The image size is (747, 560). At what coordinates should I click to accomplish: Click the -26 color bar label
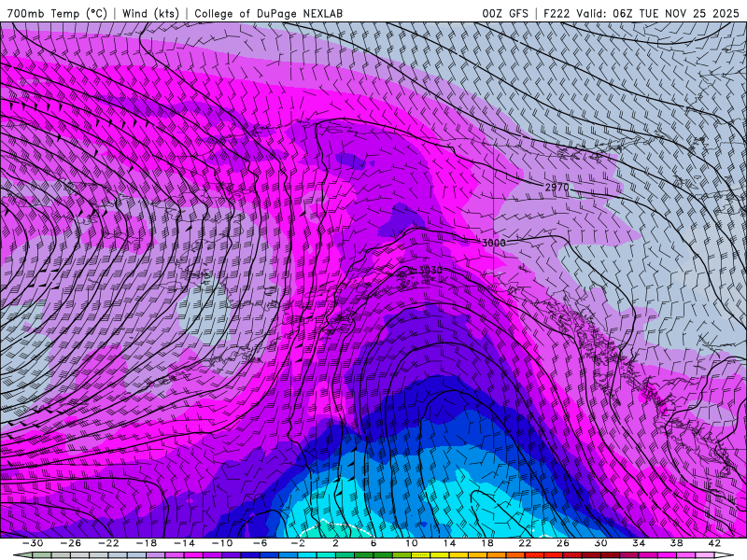click(71, 543)
